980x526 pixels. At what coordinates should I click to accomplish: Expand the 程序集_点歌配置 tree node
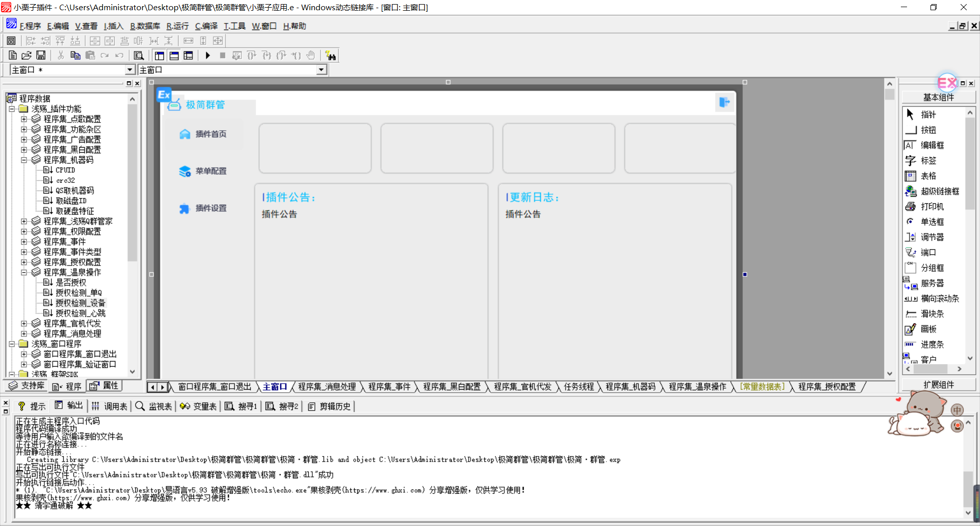click(24, 119)
